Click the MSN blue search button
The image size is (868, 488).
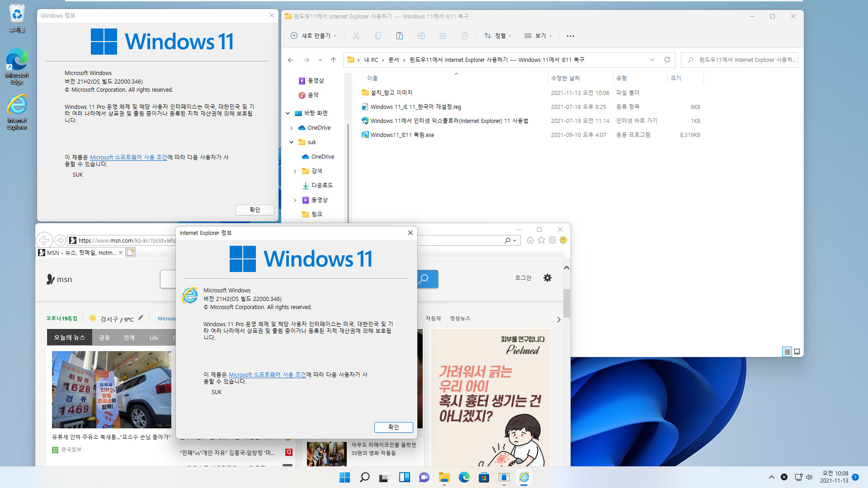click(x=427, y=279)
